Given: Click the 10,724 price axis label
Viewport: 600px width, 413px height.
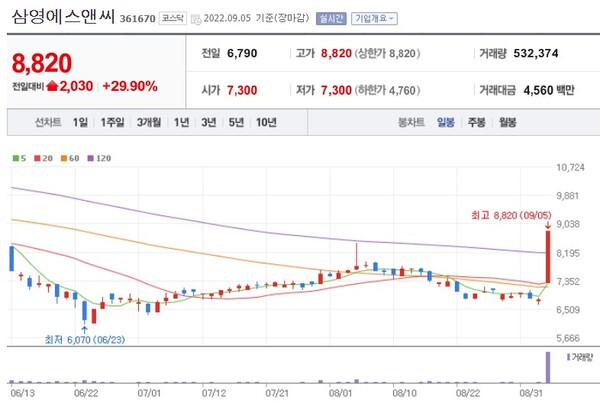Looking at the screenshot, I should tap(570, 167).
